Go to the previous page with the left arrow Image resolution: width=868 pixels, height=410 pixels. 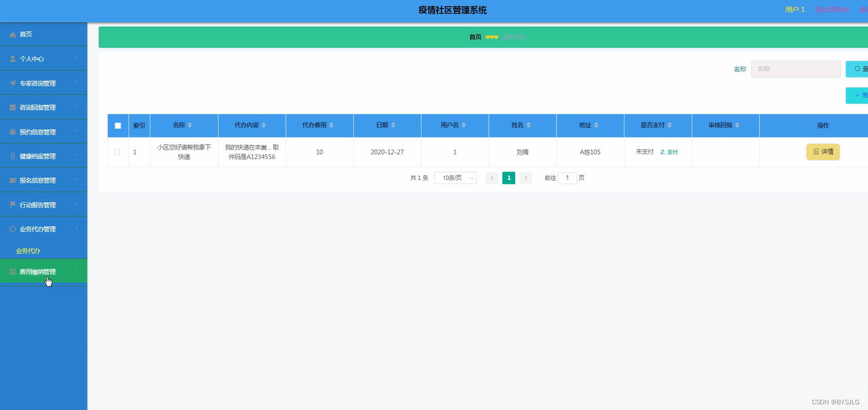point(492,178)
